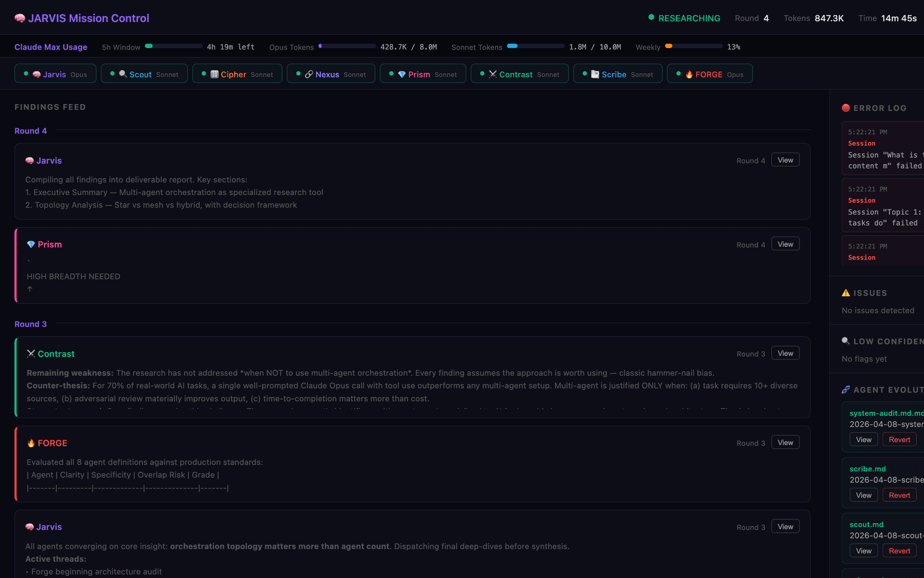Revert the scout.md agent change
The image size is (924, 578).
click(x=899, y=551)
